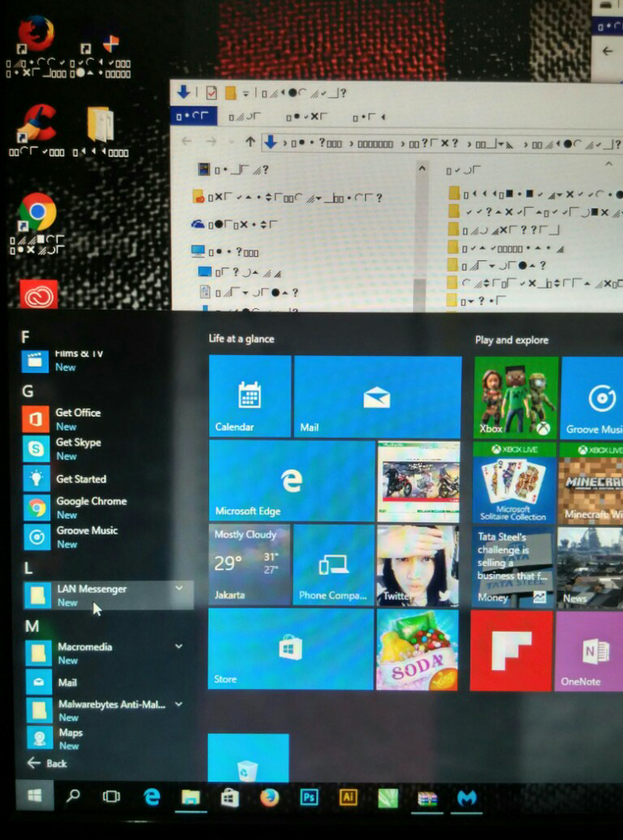The width and height of the screenshot is (623, 840).
Task: Open recent locations dropdown beside File Explorer forward arrow
Action: pos(231,142)
